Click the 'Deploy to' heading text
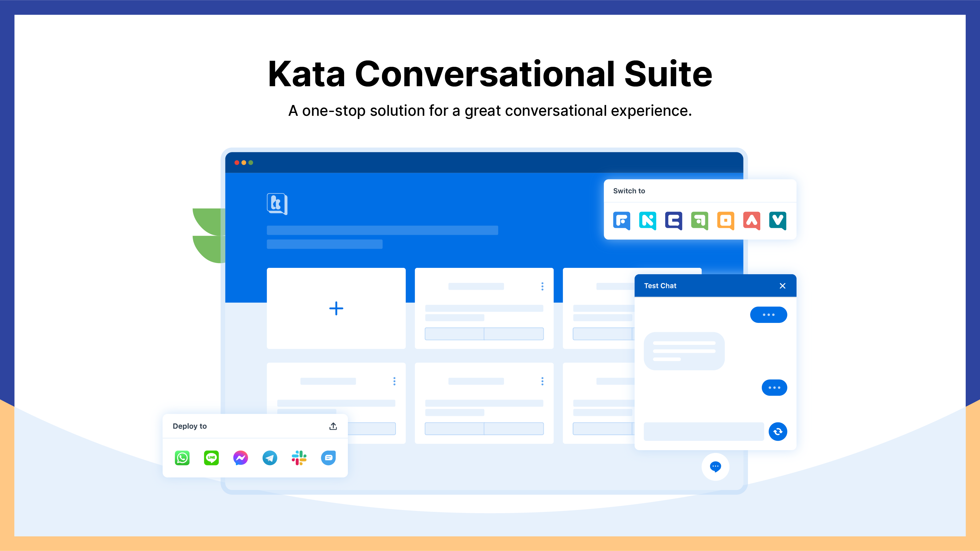This screenshot has width=980, height=551. [x=190, y=426]
